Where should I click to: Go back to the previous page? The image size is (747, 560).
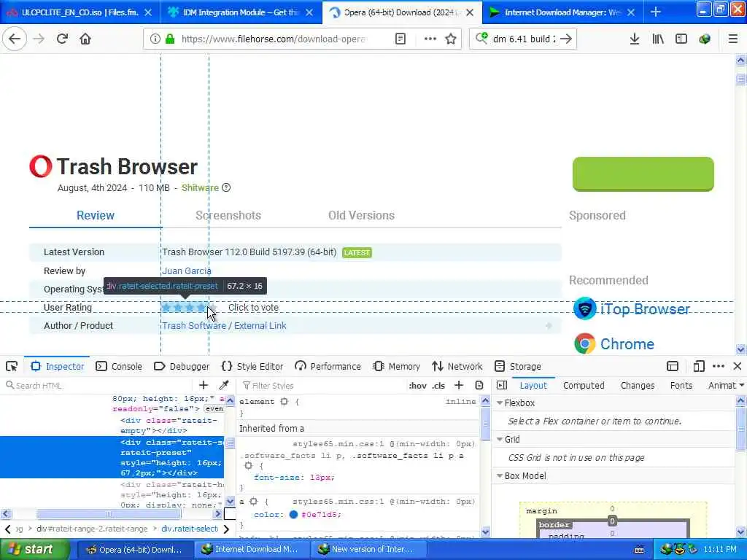(x=15, y=39)
